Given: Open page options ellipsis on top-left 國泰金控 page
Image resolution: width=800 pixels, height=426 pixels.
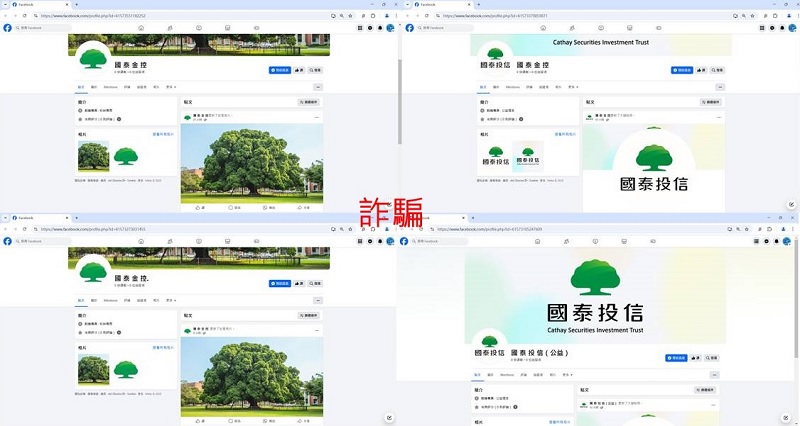Looking at the screenshot, I should coord(318,87).
